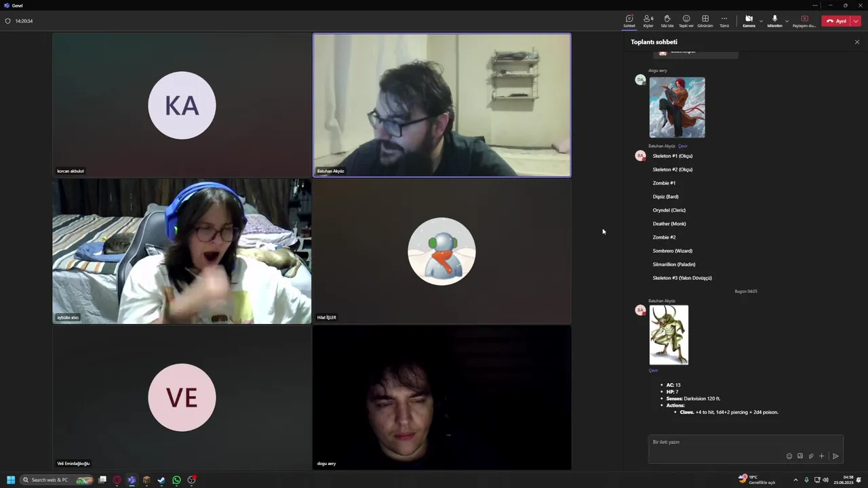Select aybüke atıcı's video tile
Image resolution: width=868 pixels, height=488 pixels.
(x=182, y=251)
